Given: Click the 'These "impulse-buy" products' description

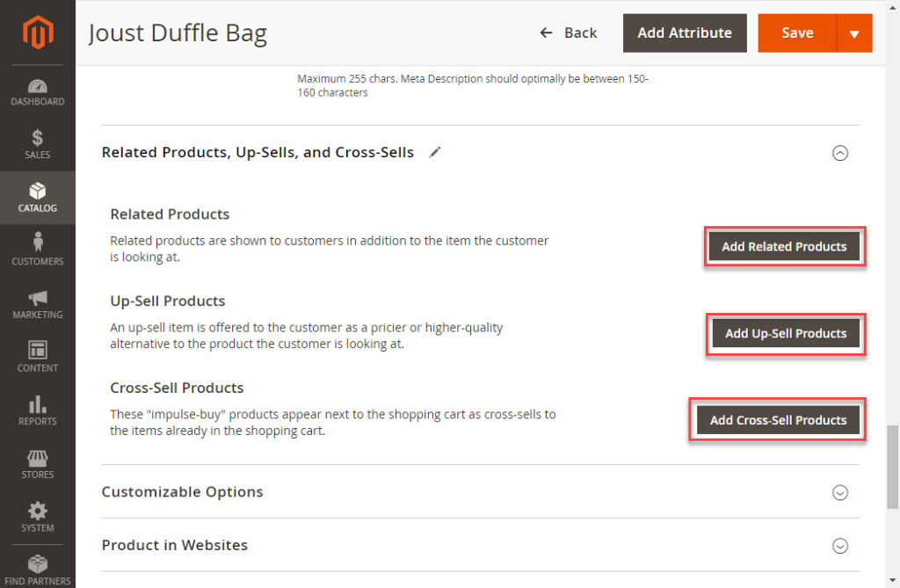Looking at the screenshot, I should click(x=333, y=422).
